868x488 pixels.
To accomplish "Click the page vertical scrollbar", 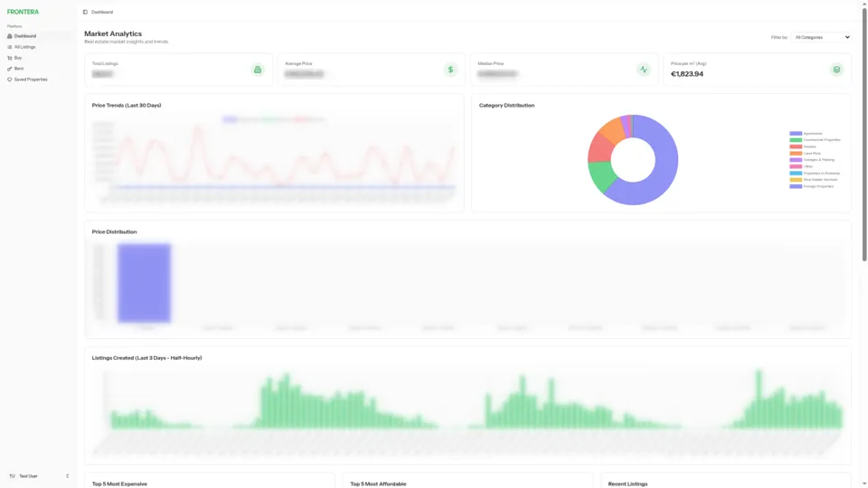I will (x=864, y=133).
